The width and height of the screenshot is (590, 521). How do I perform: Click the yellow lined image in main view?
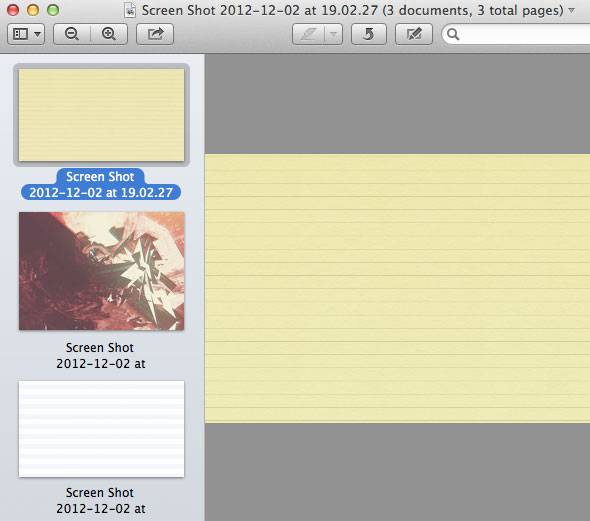point(397,289)
